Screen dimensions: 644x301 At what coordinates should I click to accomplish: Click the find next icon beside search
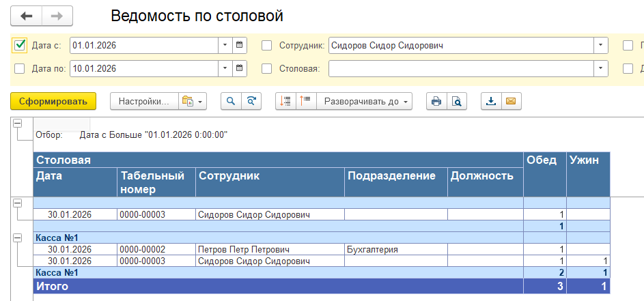pyautogui.click(x=251, y=101)
